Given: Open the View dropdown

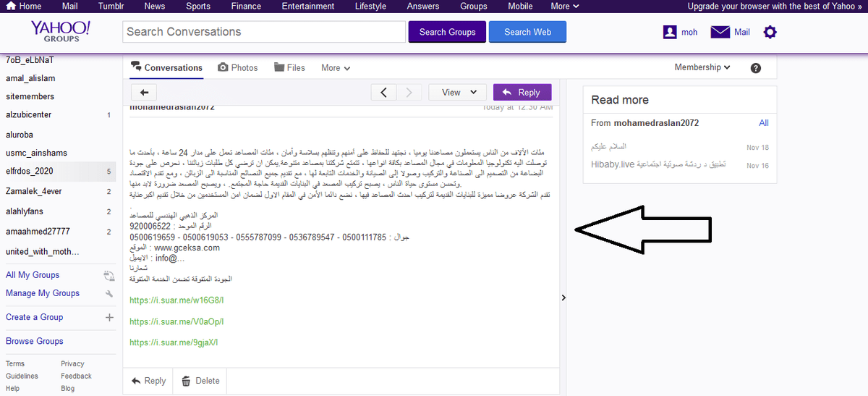Looking at the screenshot, I should click(x=457, y=93).
